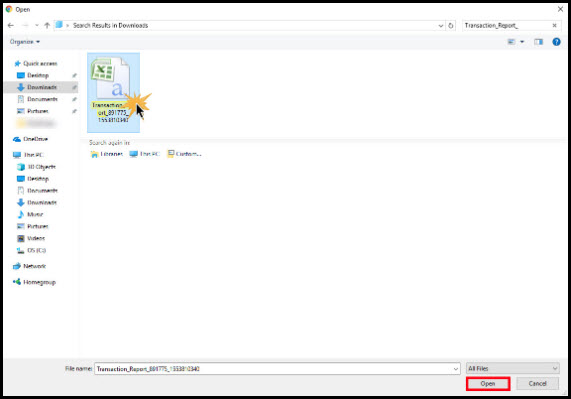This screenshot has height=399, width=571.
Task: Select Network in the sidebar
Action: 29,266
